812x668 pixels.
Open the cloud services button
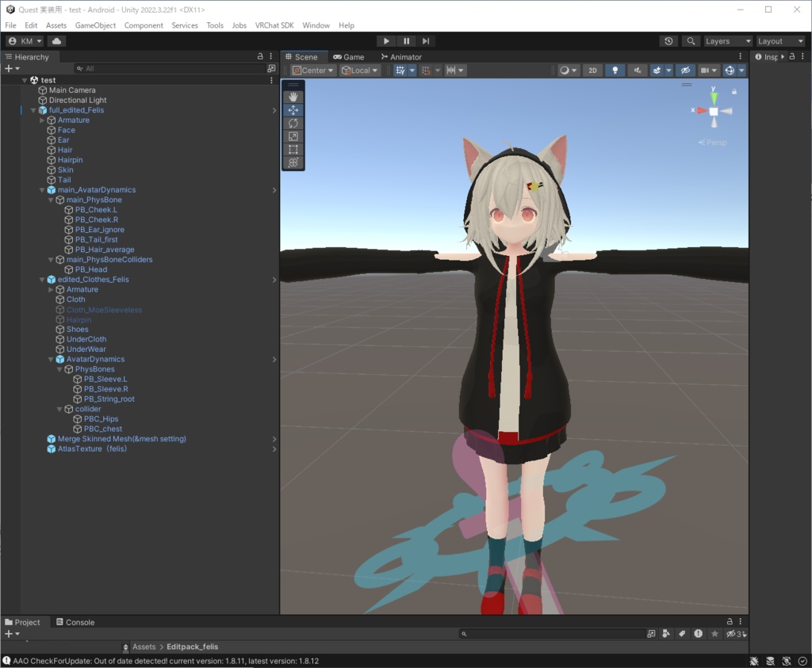[56, 41]
